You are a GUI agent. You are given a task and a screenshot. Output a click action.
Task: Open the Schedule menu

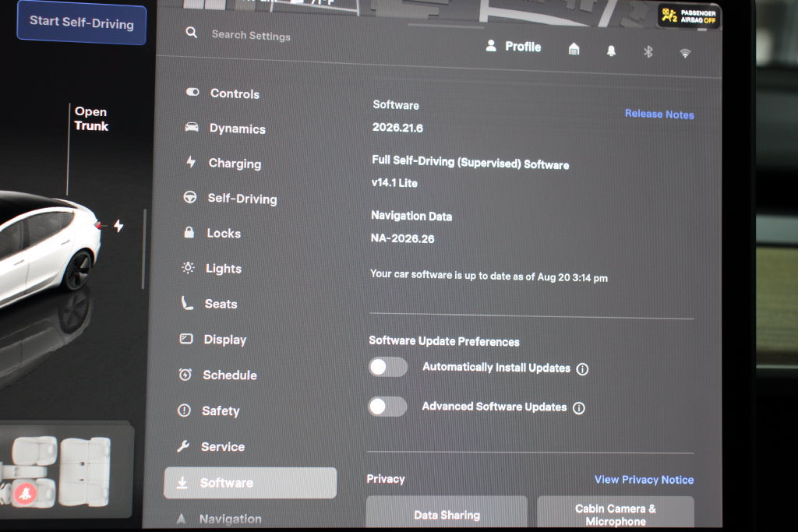[x=217, y=375]
